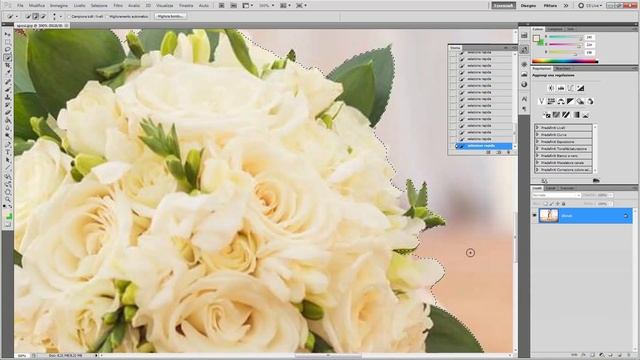Switch to the Campioni tab
This screenshot has width=640, height=360.
(x=555, y=29)
